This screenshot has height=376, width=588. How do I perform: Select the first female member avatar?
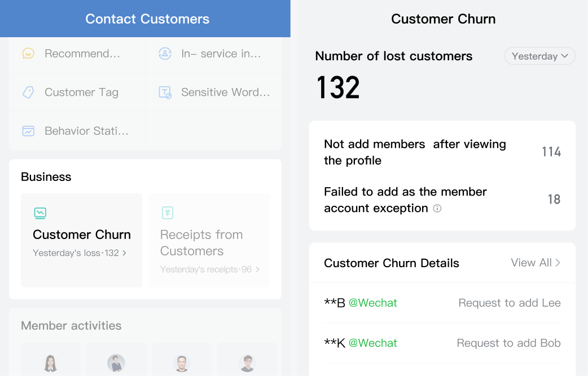point(51,363)
